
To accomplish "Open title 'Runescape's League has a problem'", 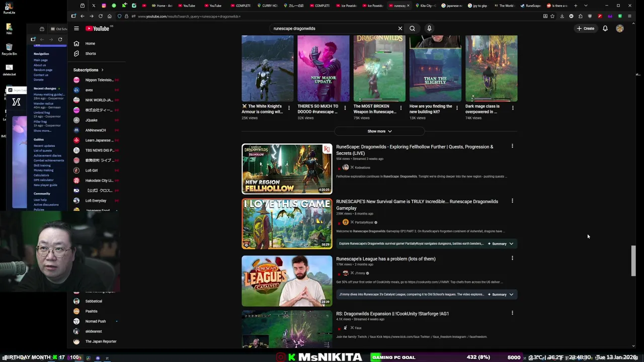I will pos(386,259).
